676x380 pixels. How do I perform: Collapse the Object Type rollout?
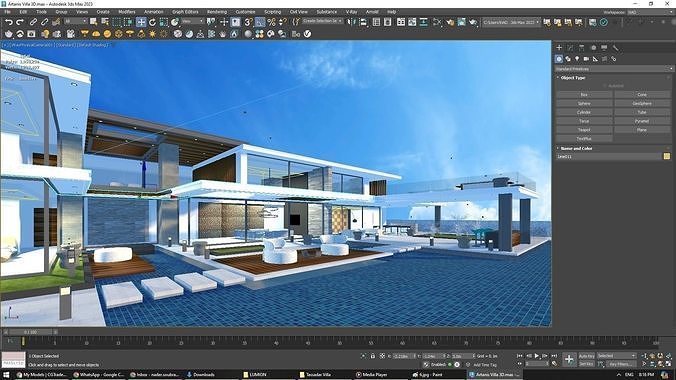(x=573, y=78)
